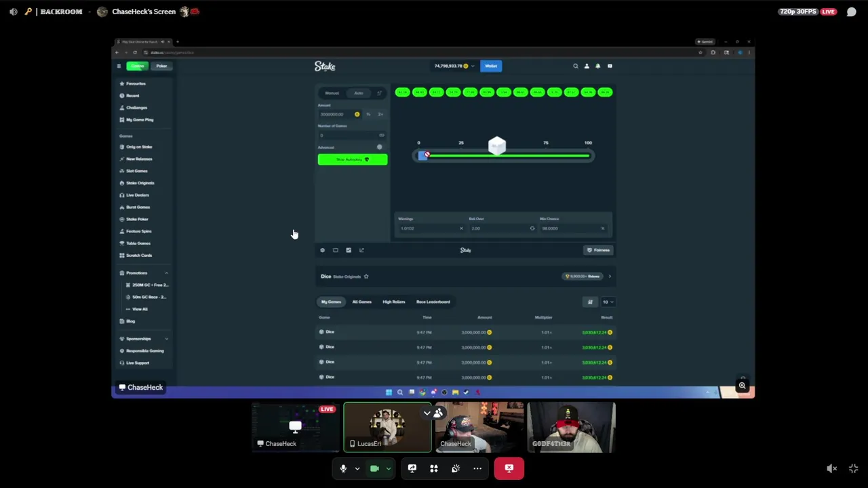
Task: Open Stake Originals in the sidebar
Action: pos(140,183)
